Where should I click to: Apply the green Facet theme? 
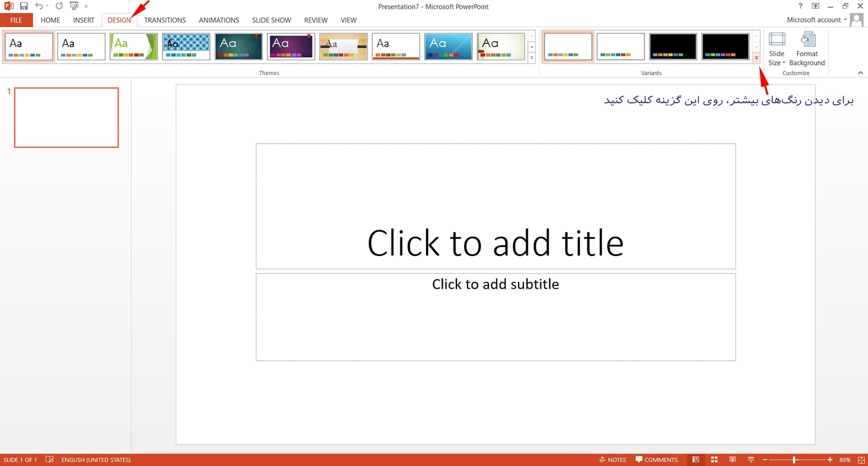(x=134, y=46)
